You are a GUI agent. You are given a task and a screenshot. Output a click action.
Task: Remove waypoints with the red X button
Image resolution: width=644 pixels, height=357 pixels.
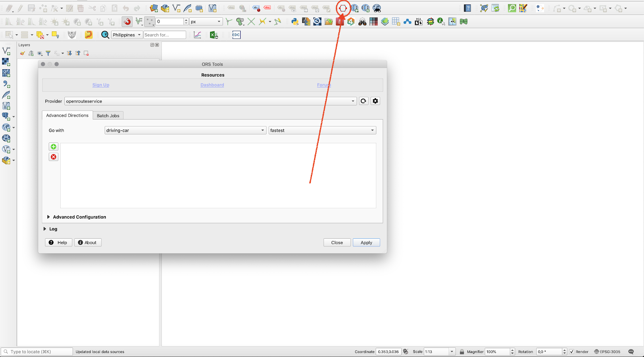[x=54, y=157]
